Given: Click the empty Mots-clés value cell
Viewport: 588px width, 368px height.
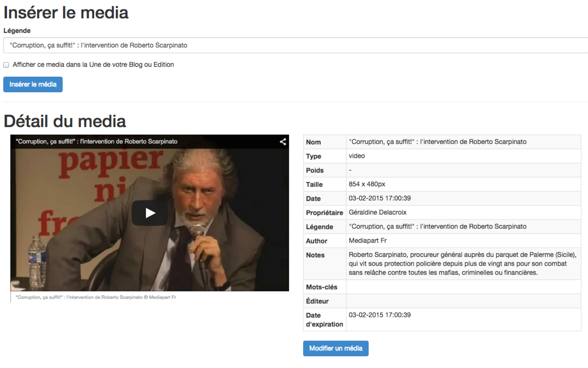Looking at the screenshot, I should [x=463, y=287].
